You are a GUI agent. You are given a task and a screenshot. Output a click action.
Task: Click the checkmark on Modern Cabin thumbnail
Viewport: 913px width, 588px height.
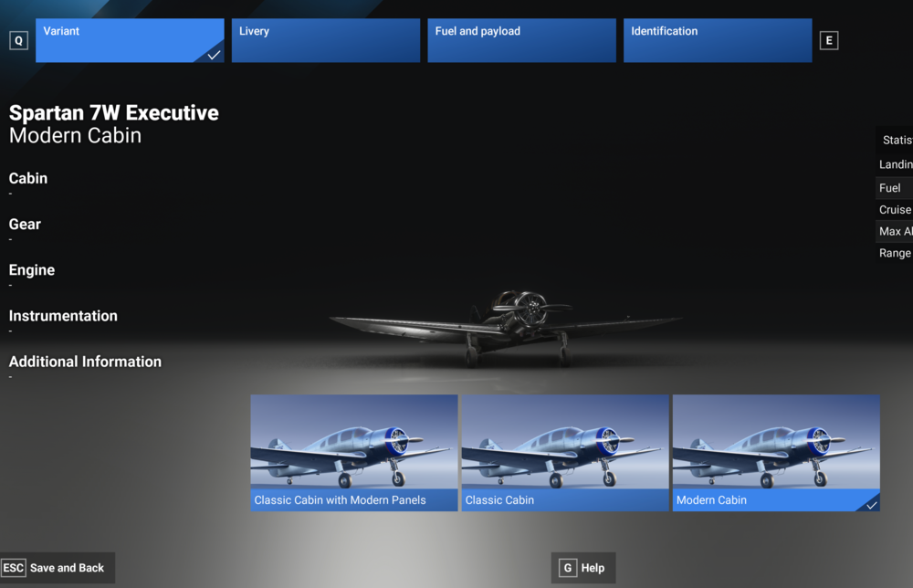click(871, 504)
